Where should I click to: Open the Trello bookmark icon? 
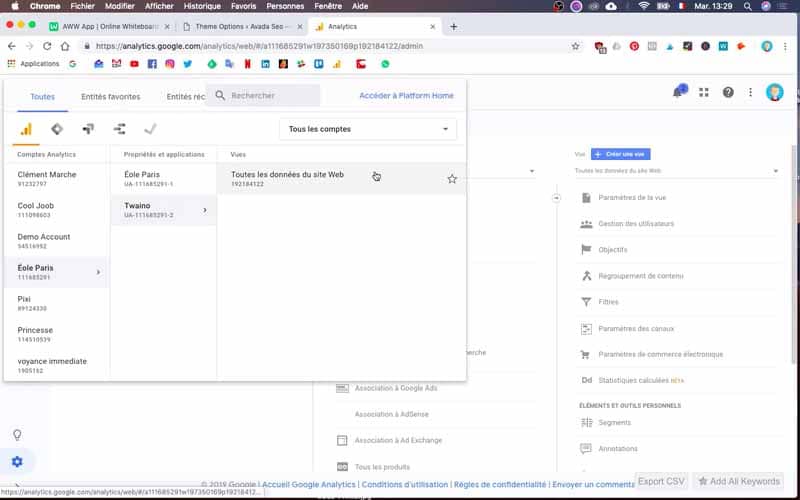point(319,64)
